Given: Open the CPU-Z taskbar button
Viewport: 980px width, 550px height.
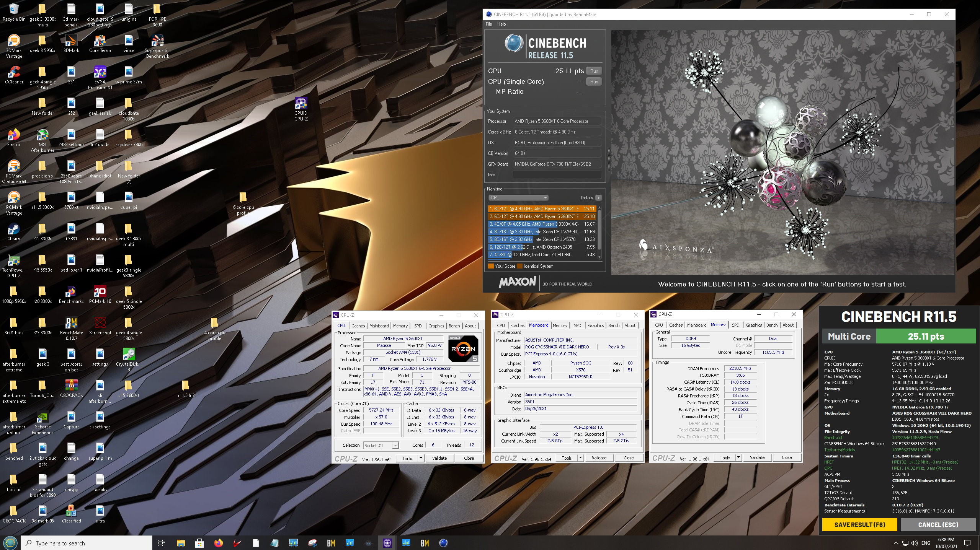Looking at the screenshot, I should pos(387,543).
